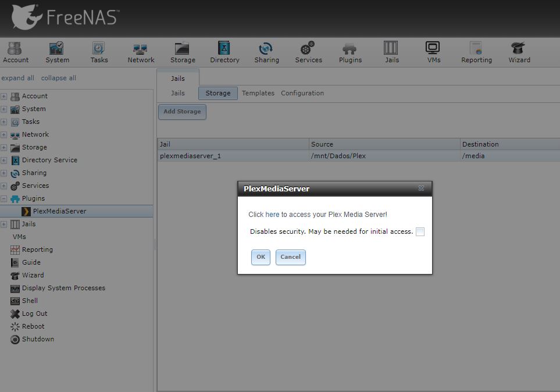Sort by the Destination column header
The width and height of the screenshot is (560, 392).
pos(510,144)
